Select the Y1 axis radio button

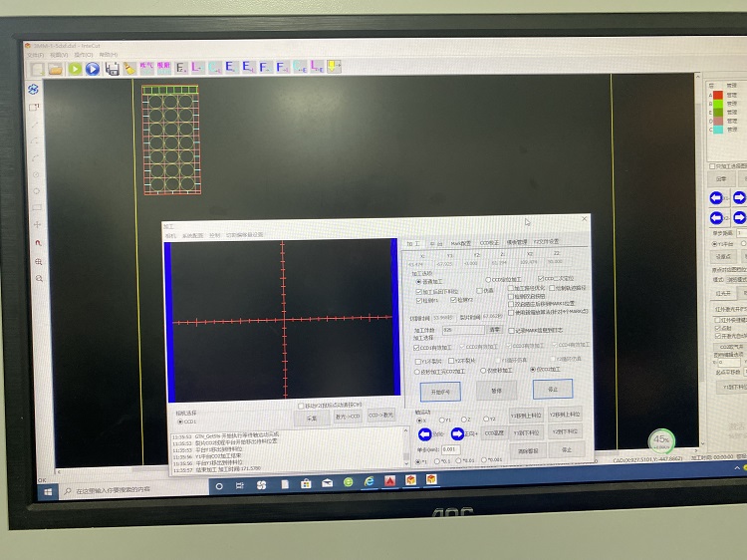coord(442,420)
